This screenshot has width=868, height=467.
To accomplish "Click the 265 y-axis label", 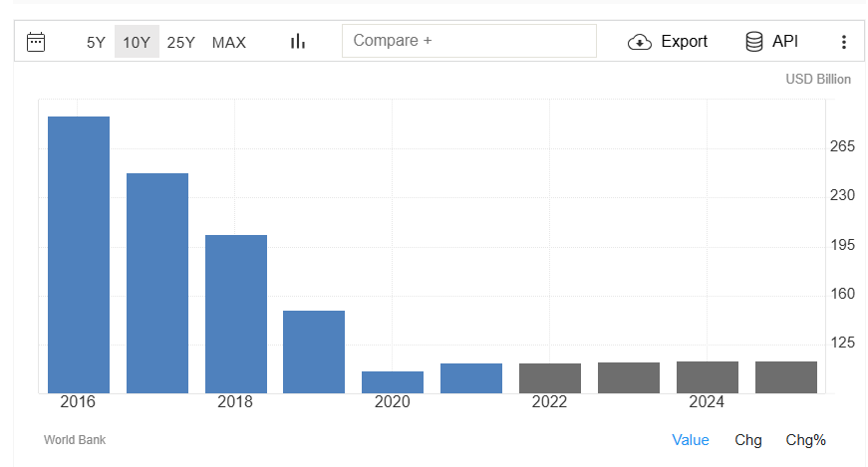I will pos(842,146).
